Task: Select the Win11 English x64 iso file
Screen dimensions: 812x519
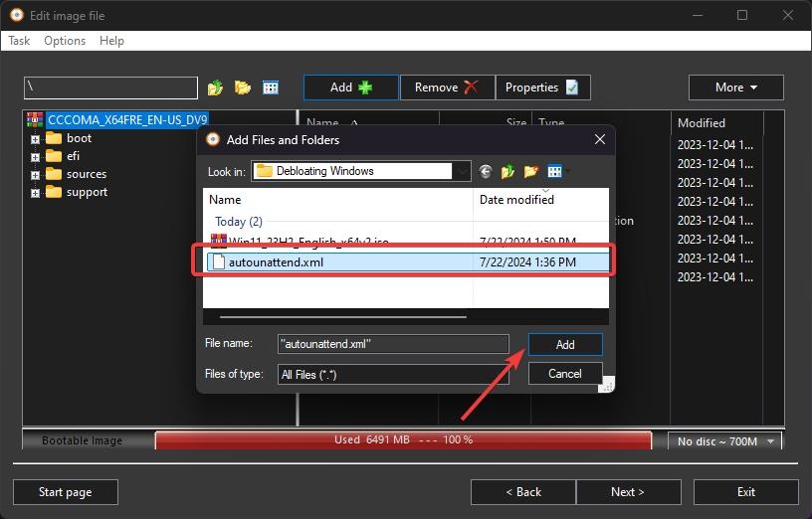Action: [407, 242]
